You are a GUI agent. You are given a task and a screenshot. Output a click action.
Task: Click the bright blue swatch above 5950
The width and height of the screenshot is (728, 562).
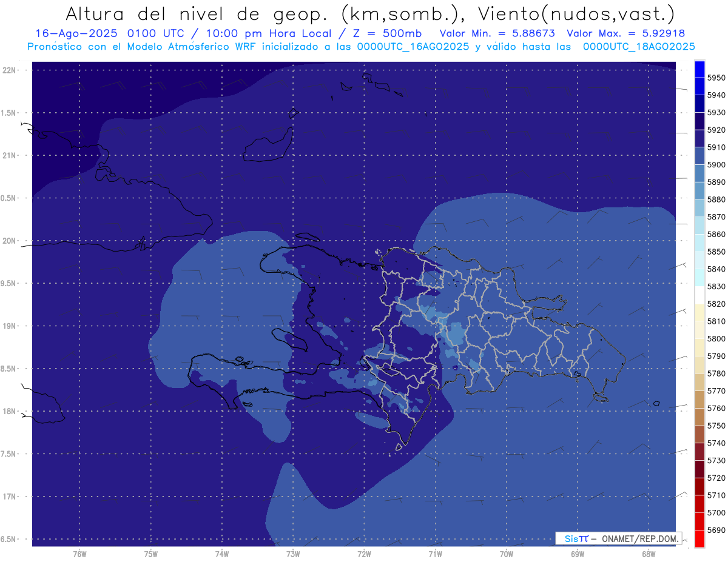699,69
